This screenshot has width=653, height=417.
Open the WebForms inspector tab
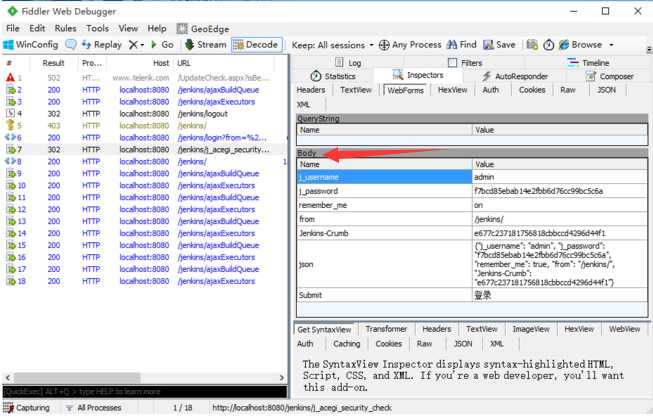pyautogui.click(x=406, y=90)
